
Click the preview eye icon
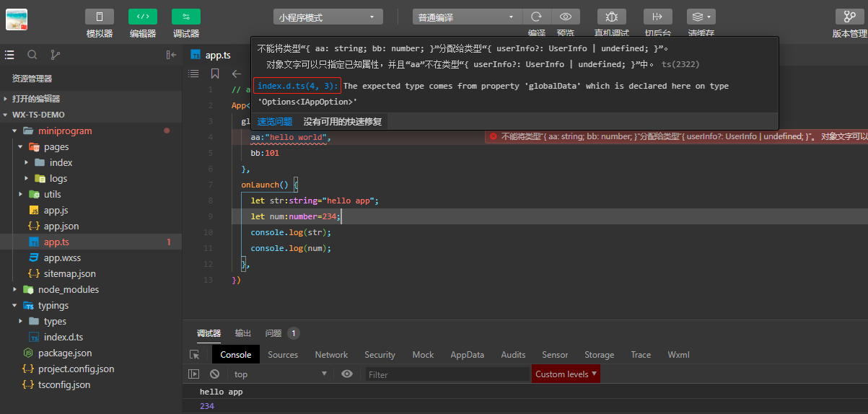566,17
